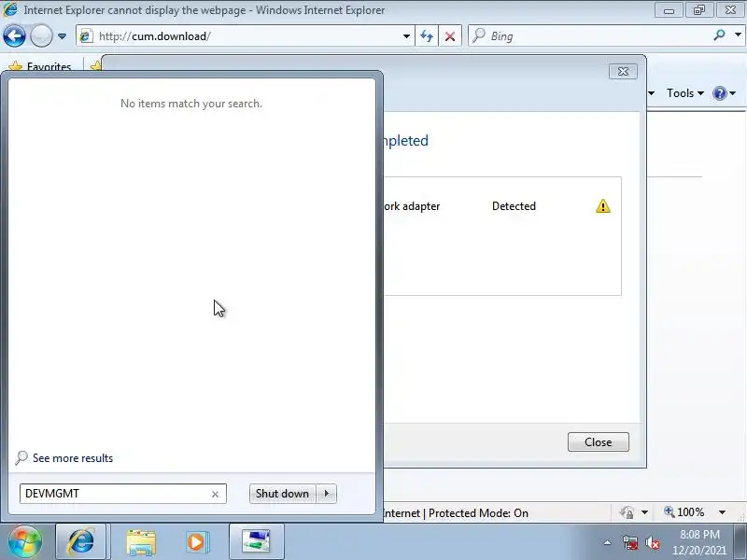
Task: Close the Internet Explorer window
Action: (x=730, y=10)
